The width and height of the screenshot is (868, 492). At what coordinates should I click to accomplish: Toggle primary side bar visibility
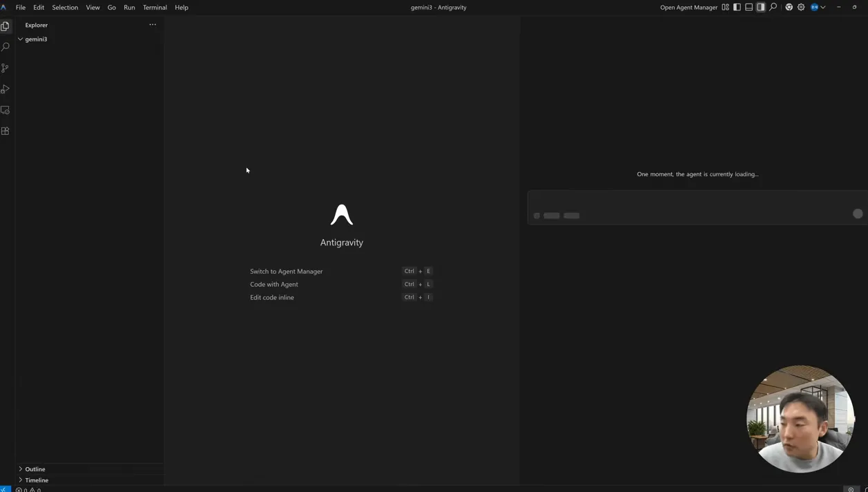[737, 7]
